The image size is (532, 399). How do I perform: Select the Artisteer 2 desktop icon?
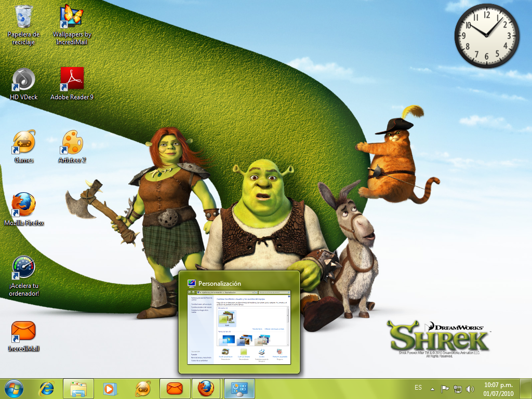pos(72,147)
